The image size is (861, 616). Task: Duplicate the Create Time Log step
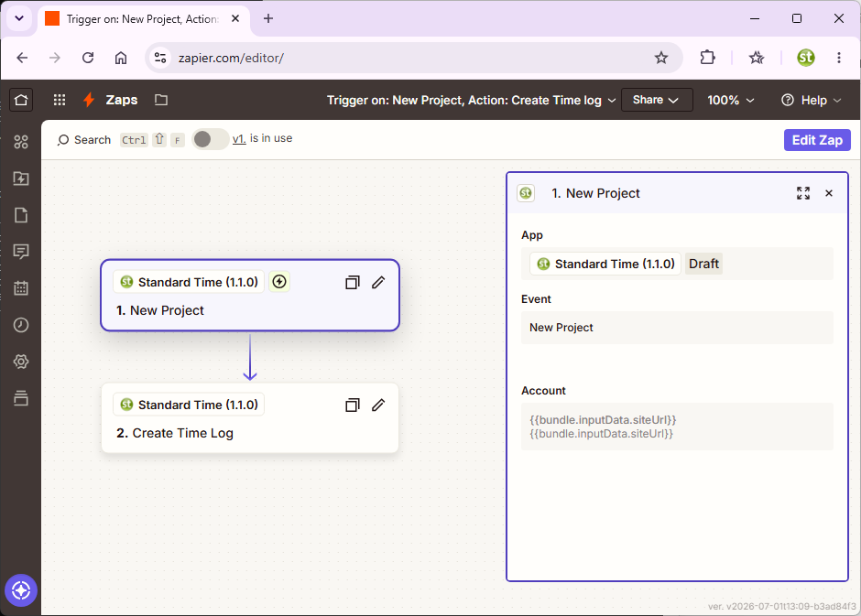(x=352, y=405)
